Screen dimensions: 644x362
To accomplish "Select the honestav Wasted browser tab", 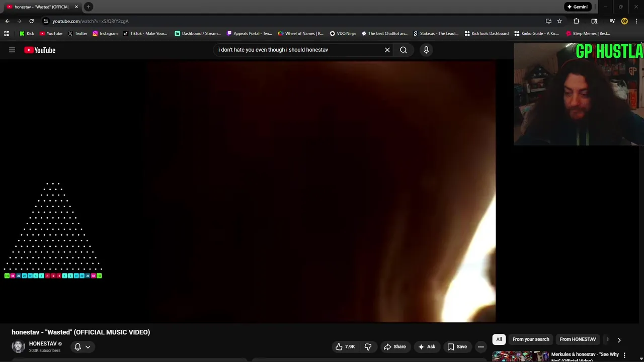I will pyautogui.click(x=41, y=7).
